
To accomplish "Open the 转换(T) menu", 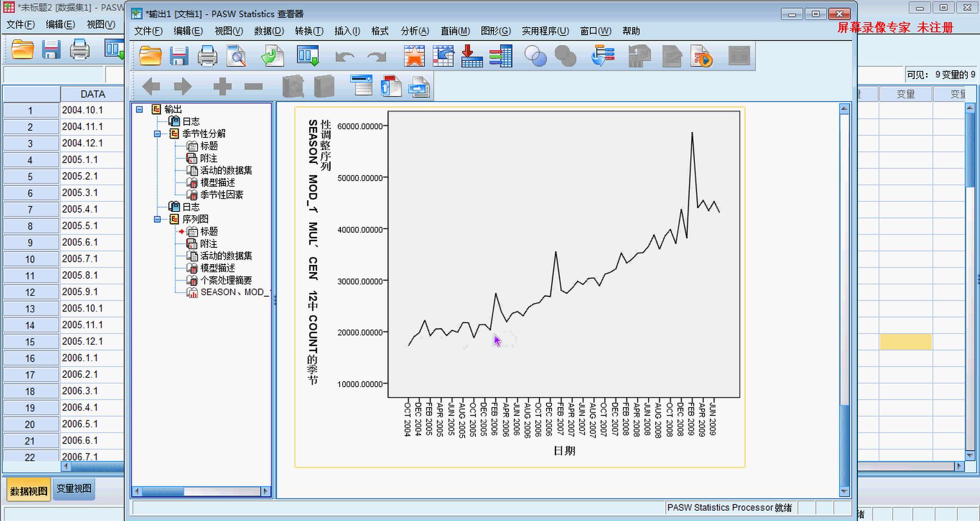I will [309, 31].
